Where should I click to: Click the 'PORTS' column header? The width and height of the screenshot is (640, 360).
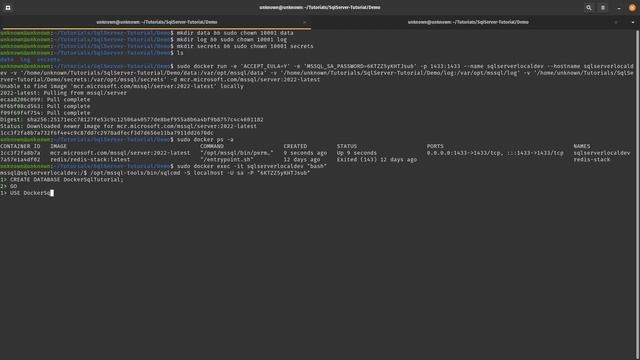tap(435, 146)
